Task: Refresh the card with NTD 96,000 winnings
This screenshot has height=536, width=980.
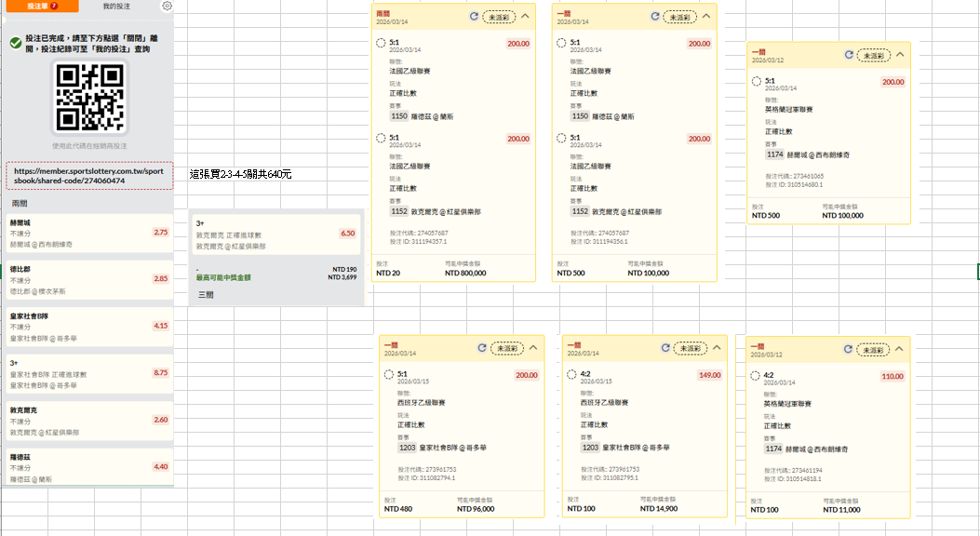Action: tap(482, 348)
